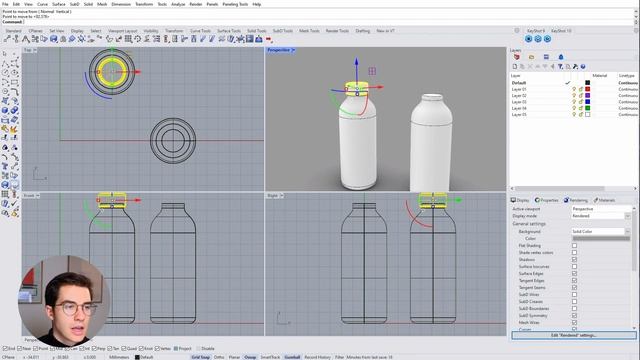Click the Edit 'Rendered' settings button
Image resolution: width=640 pixels, height=360 pixels.
(x=573, y=335)
